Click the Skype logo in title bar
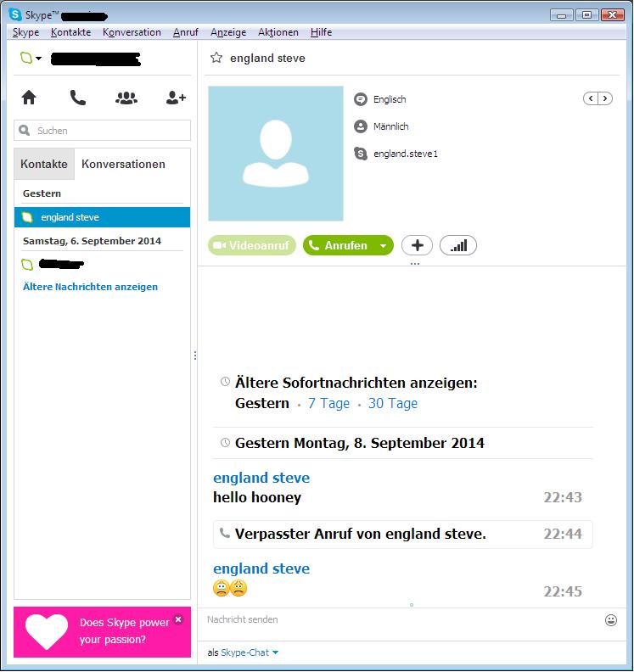Viewport: 634px width, 672px height. (15, 14)
